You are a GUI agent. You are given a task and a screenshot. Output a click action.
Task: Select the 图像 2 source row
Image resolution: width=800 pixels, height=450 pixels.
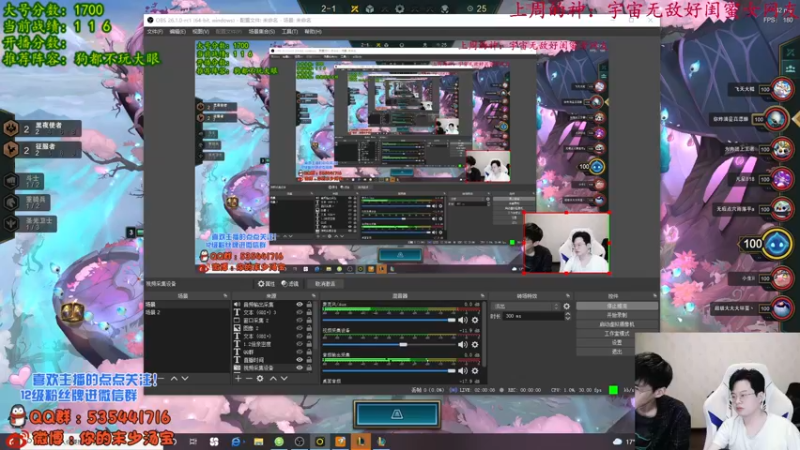273,328
